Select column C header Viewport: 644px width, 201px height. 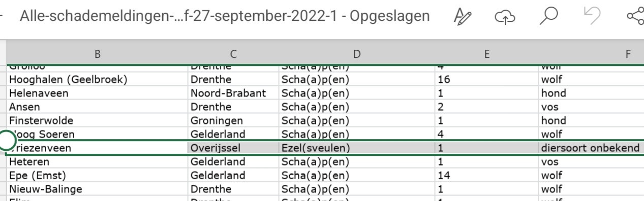click(233, 54)
